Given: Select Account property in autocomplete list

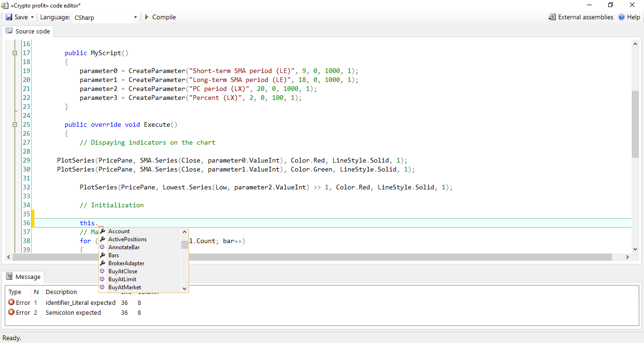Looking at the screenshot, I should pos(119,231).
